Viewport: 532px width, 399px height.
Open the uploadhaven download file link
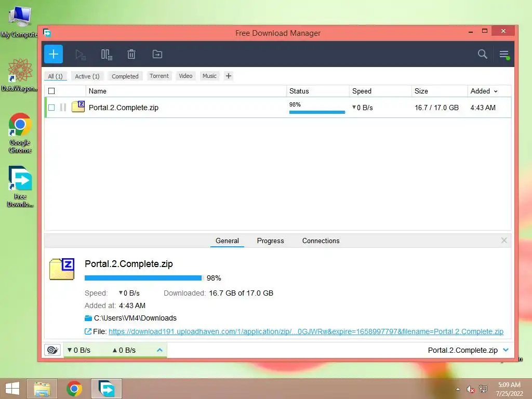(305, 331)
